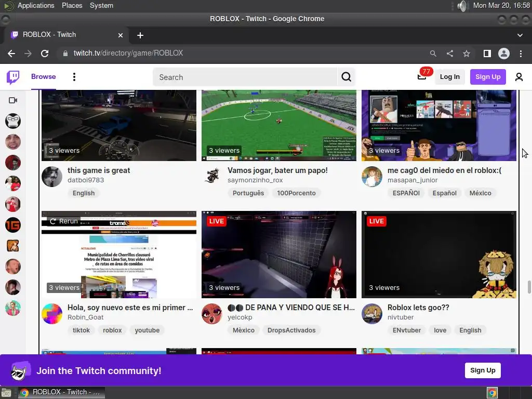Click the page vertical scrollbar thumb
The image size is (532, 399).
tap(528, 287)
